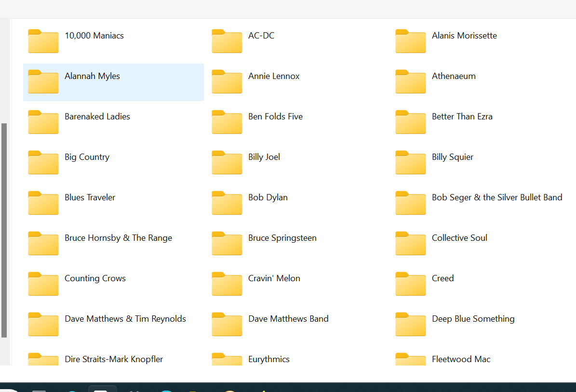This screenshot has height=392, width=576.
Task: Select the Barenaked Ladies folder icon
Action: coord(43,122)
